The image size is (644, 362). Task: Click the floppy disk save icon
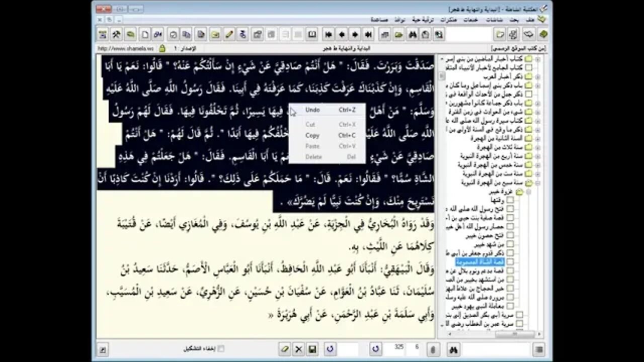pyautogui.click(x=312, y=349)
